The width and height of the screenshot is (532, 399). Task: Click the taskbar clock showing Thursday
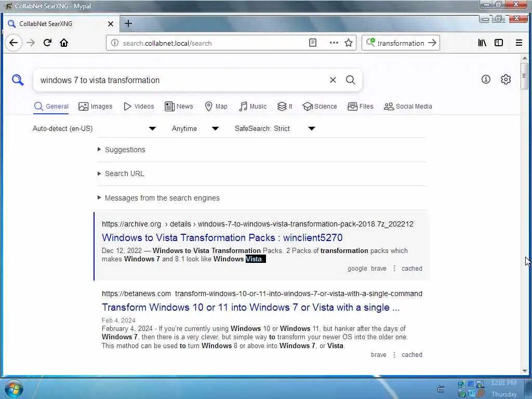[503, 389]
